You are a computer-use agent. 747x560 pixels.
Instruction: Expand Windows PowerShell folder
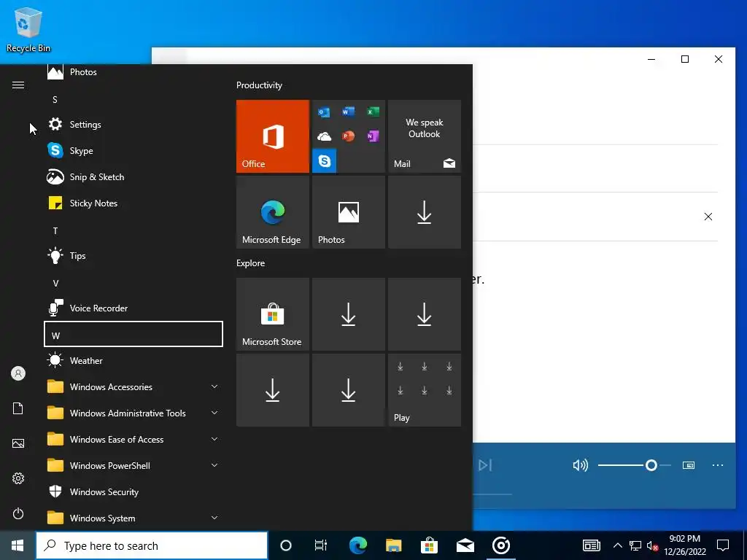133,465
